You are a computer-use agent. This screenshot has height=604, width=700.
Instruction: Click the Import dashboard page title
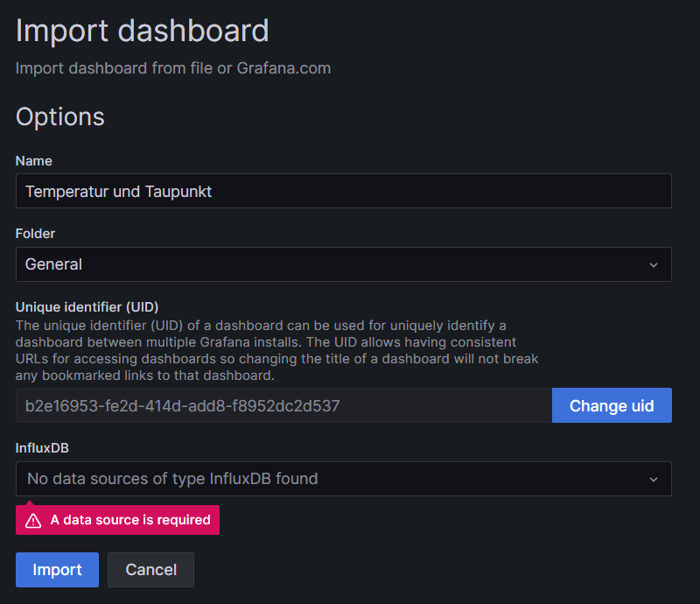[x=143, y=31]
